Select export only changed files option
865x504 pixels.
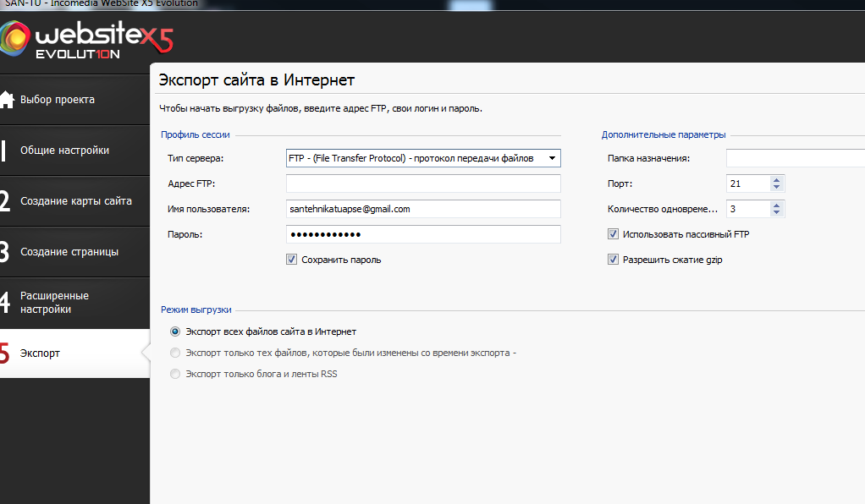pyautogui.click(x=175, y=353)
